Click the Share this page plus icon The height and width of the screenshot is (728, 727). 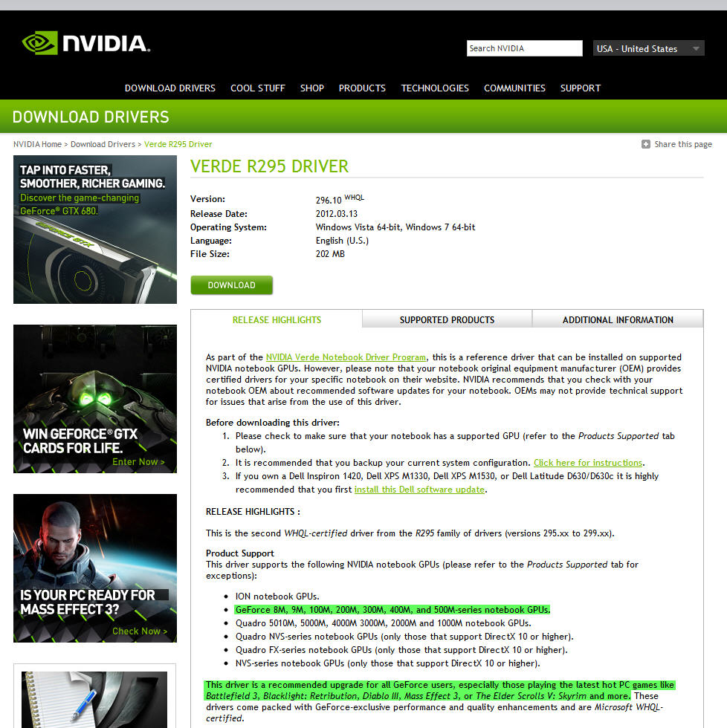click(x=646, y=144)
